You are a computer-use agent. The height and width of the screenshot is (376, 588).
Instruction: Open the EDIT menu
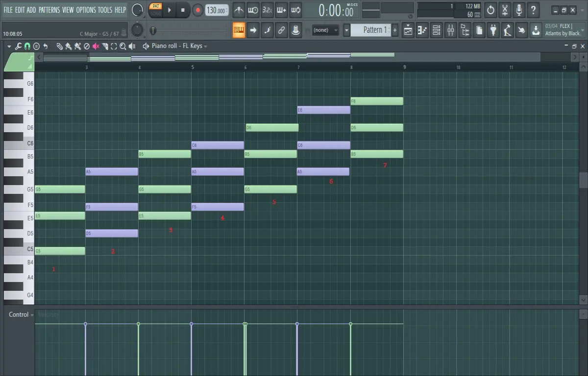(x=20, y=10)
